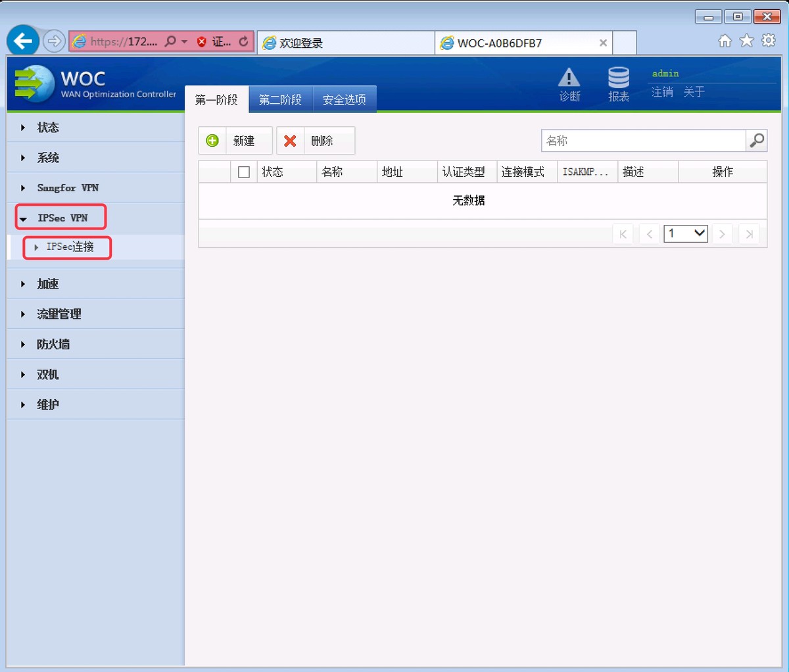The width and height of the screenshot is (789, 672).
Task: Open the 安全选项 tab
Action: tap(345, 99)
